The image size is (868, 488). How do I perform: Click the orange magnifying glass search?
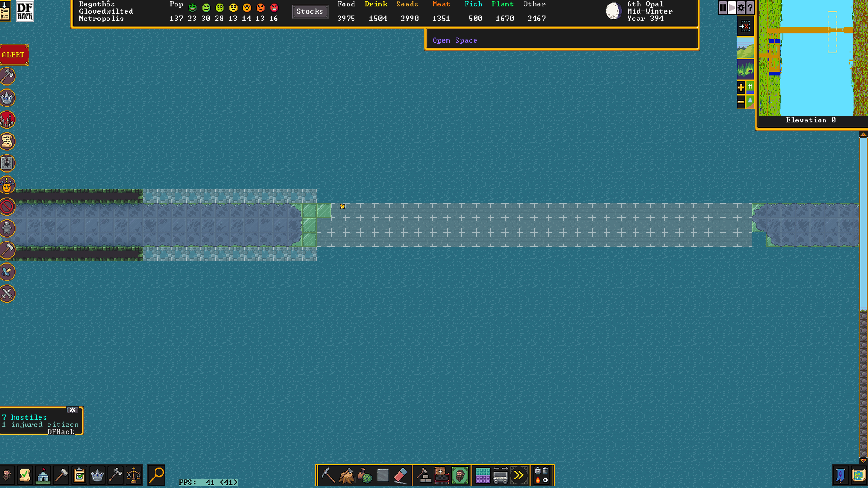(156, 475)
